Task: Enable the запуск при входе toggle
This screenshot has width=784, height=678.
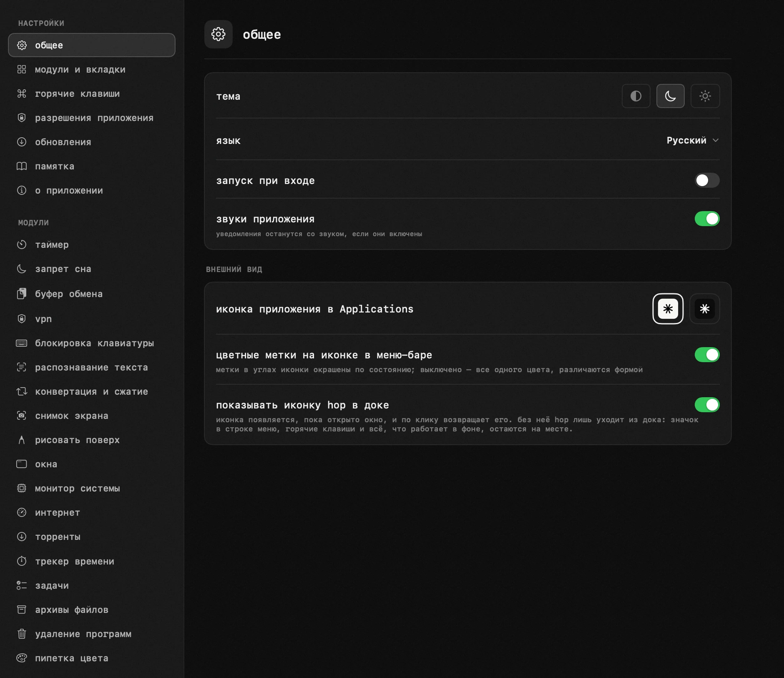Action: pyautogui.click(x=707, y=180)
